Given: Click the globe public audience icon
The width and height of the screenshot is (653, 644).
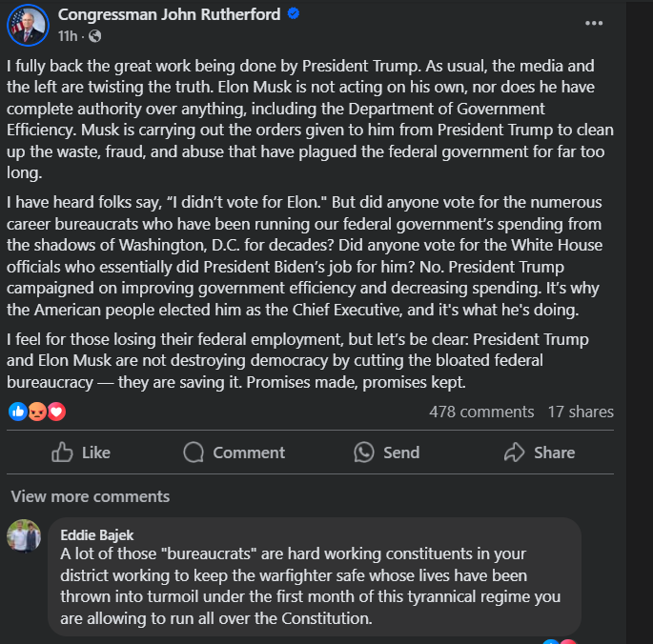Looking at the screenshot, I should pos(94,36).
